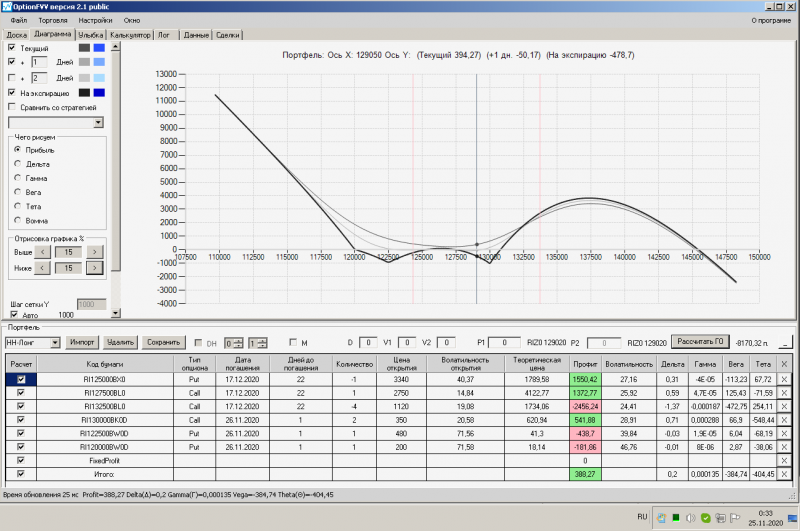Viewport: 800px width, 531px height.
Task: Select the Дельта radio button
Action: [18, 164]
